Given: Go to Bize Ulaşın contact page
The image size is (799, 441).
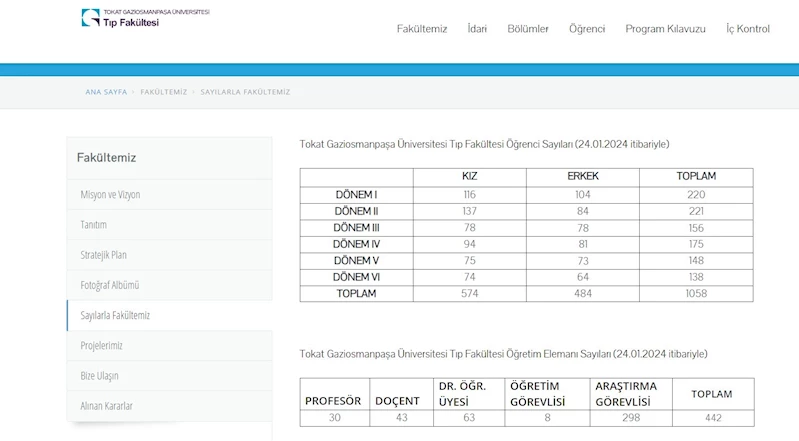Looking at the screenshot, I should click(x=99, y=376).
